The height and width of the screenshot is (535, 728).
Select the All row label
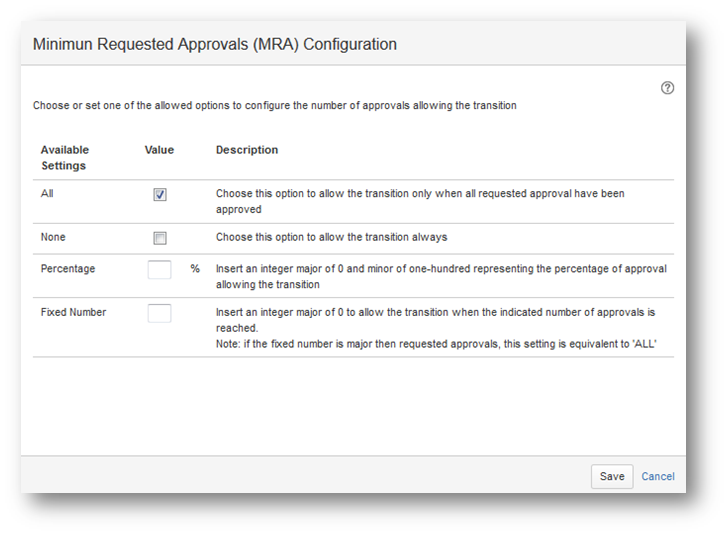pyautogui.click(x=47, y=194)
